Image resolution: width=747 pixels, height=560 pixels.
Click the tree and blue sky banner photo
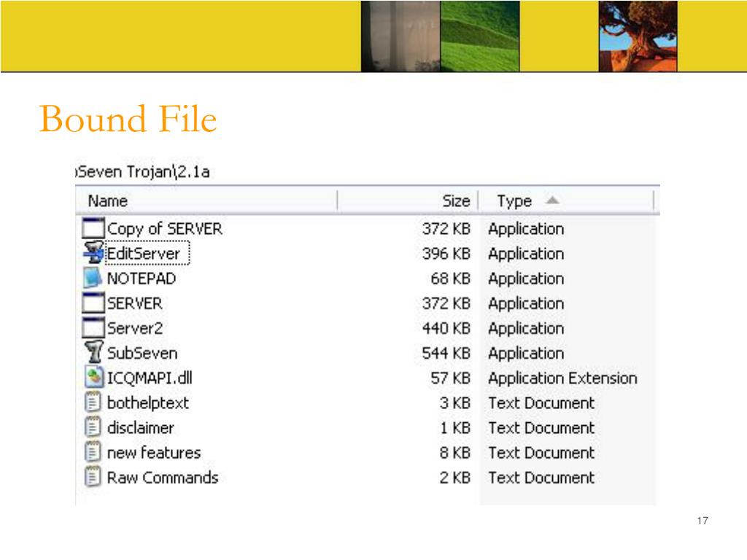tap(638, 36)
